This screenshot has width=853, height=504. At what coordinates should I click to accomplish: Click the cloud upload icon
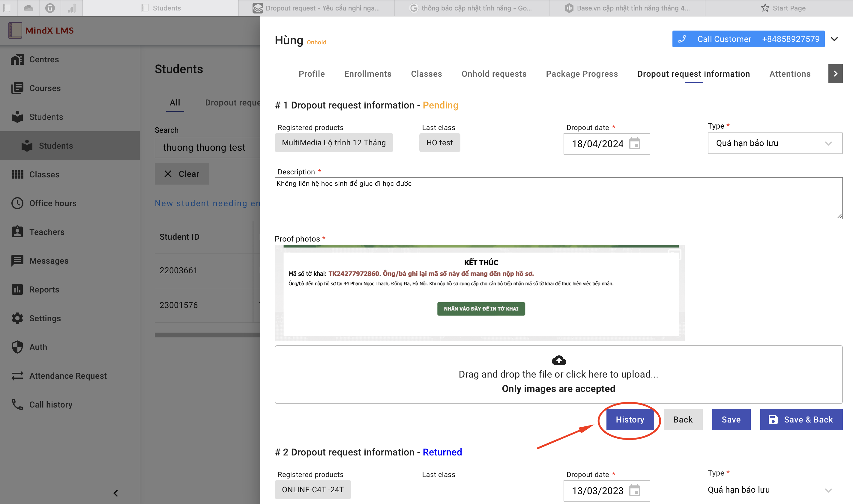coord(558,360)
